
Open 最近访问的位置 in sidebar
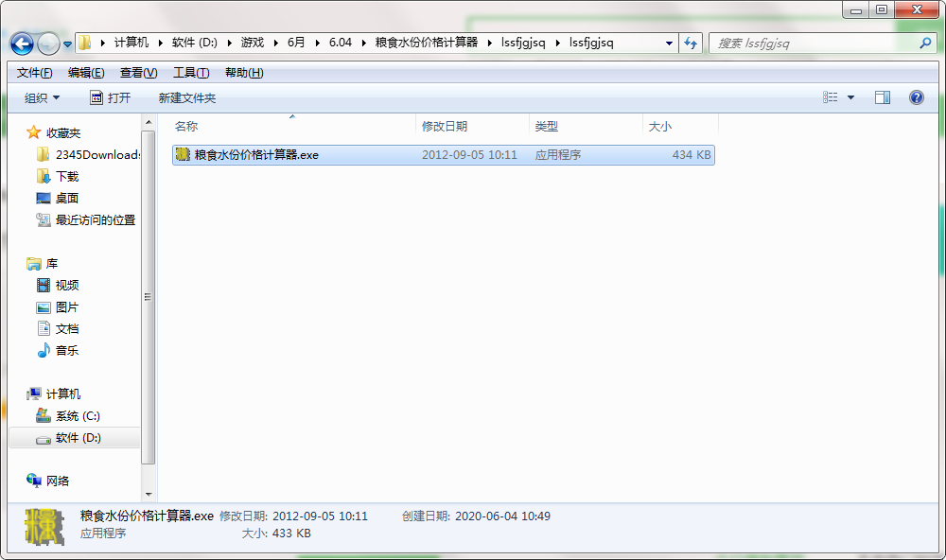click(x=86, y=220)
